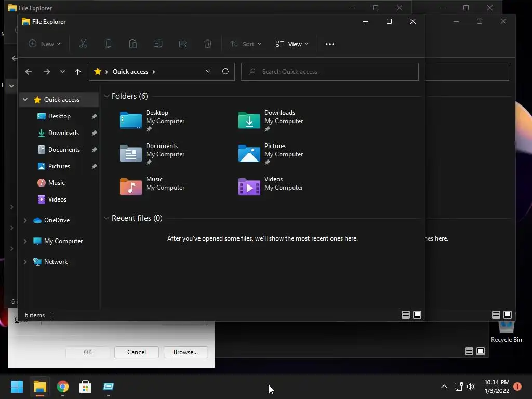The width and height of the screenshot is (532, 399).
Task: Collapse the Recent files (0) group
Action: [107, 218]
